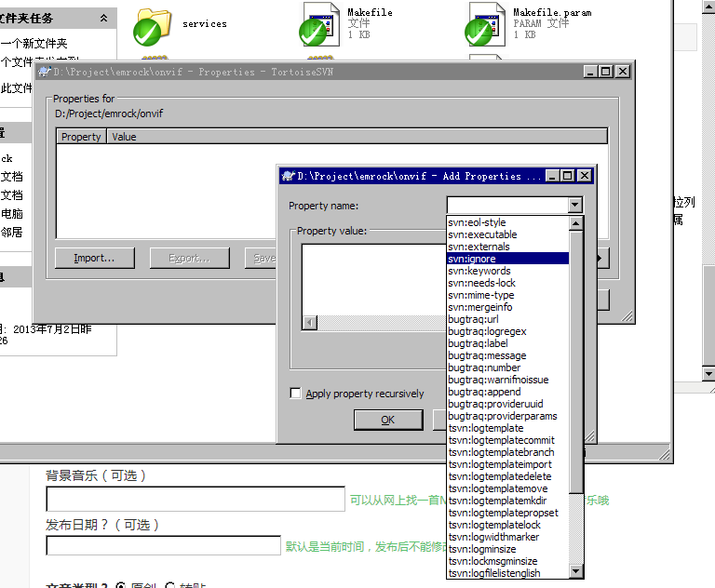
Task: Pick tsvn:lockmsgminsize property
Action: [508, 561]
